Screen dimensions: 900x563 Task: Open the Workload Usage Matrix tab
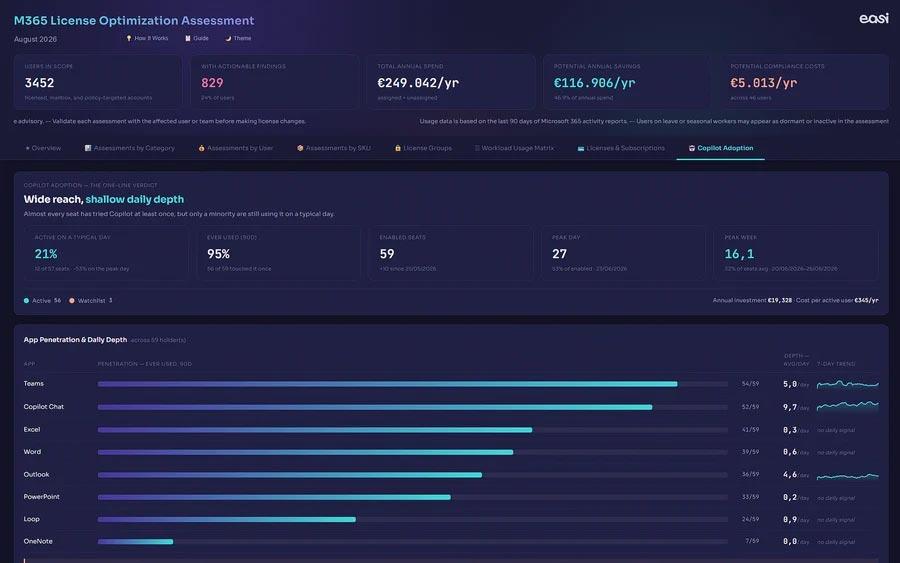(514, 148)
